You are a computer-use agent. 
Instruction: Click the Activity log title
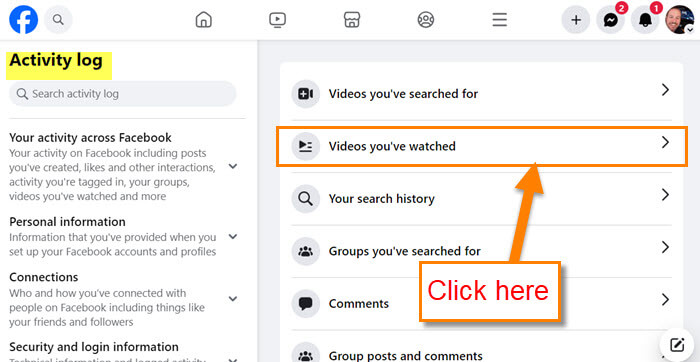click(x=56, y=60)
